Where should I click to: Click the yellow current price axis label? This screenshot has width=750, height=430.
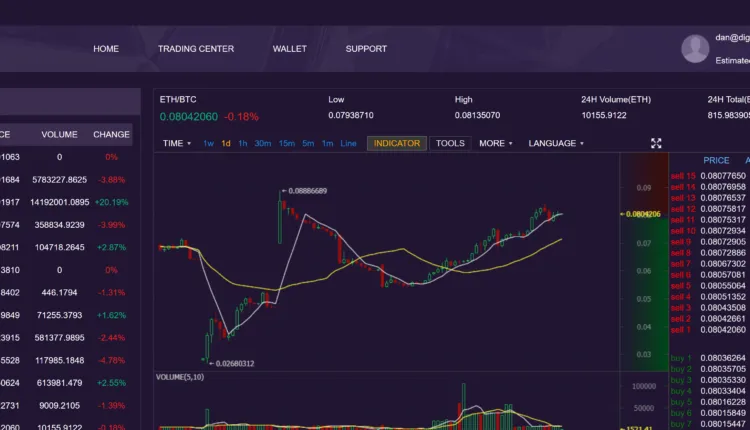pos(641,214)
